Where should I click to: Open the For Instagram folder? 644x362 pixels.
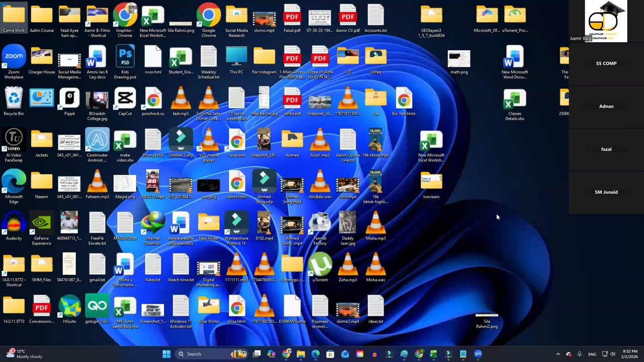click(x=265, y=61)
